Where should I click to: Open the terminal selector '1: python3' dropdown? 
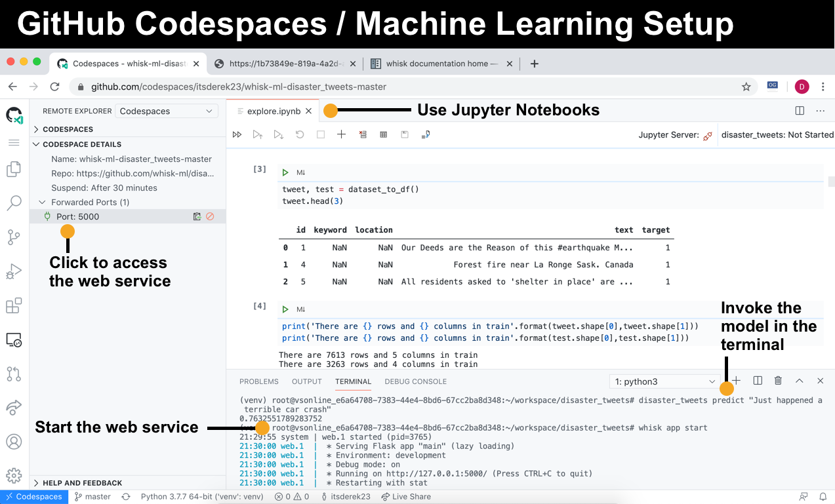665,381
